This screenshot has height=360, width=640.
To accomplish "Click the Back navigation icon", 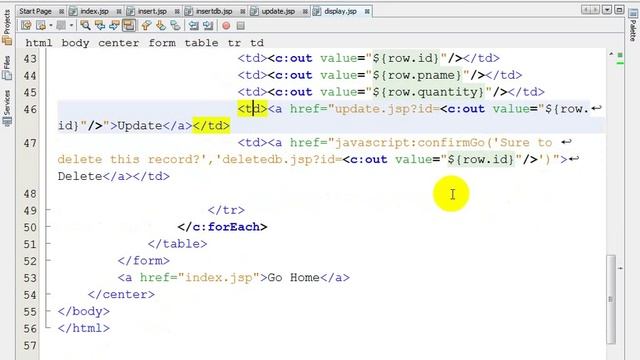I will click(x=41, y=26).
